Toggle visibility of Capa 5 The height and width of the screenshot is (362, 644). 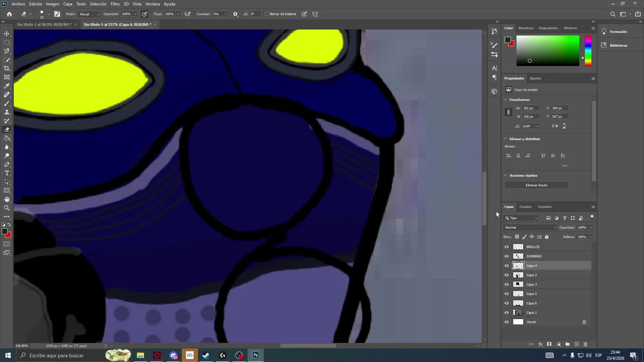pyautogui.click(x=507, y=294)
